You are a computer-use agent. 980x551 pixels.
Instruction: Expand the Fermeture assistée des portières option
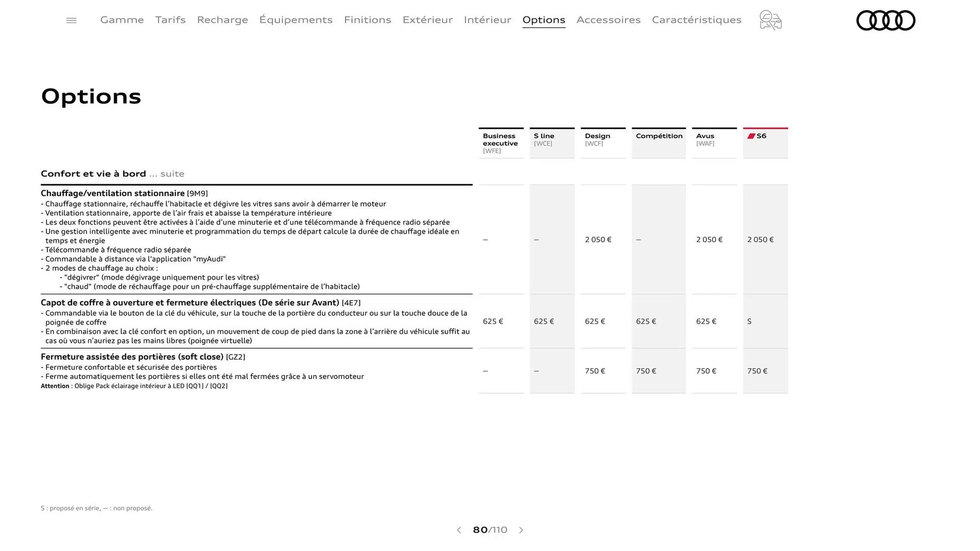(143, 357)
